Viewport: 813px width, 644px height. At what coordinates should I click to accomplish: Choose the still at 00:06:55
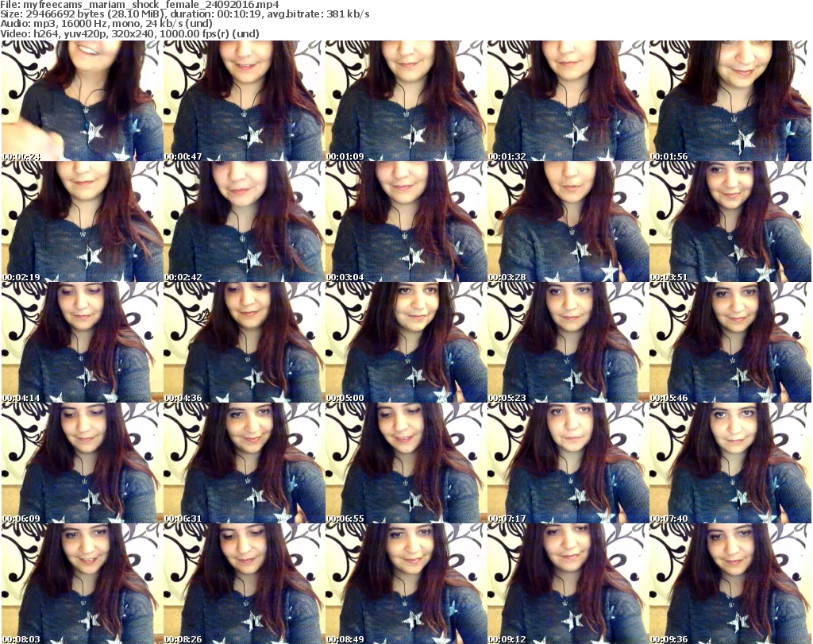pos(406,463)
